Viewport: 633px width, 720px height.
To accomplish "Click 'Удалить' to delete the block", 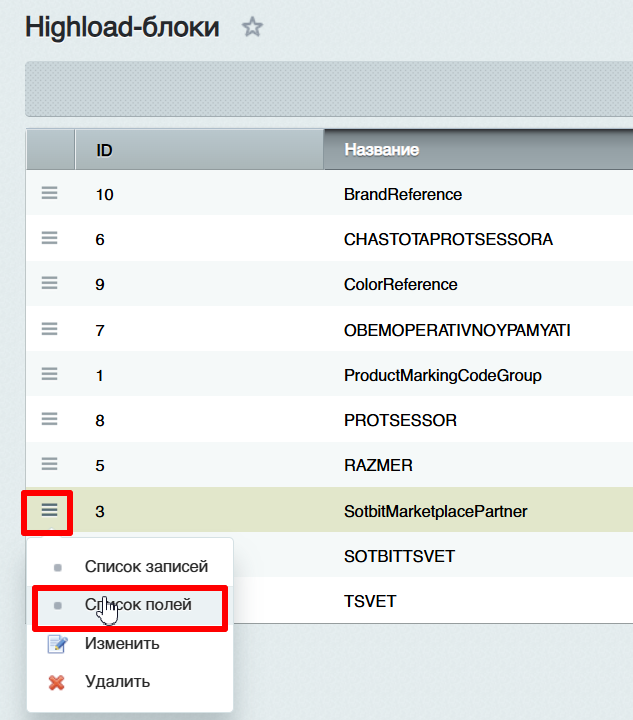I will point(117,682).
